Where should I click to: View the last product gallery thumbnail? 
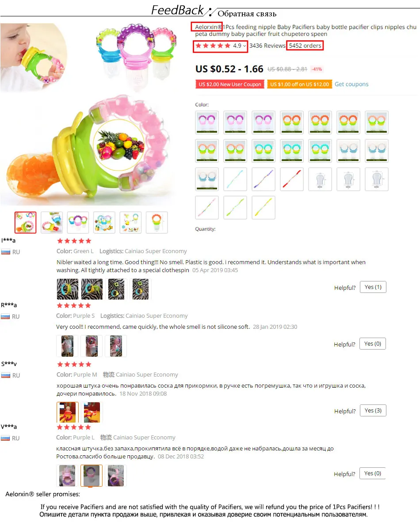pos(157,222)
